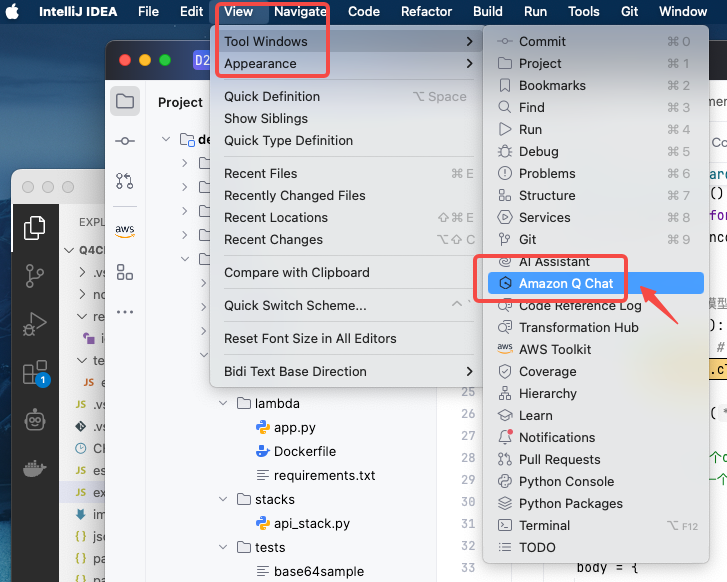The width and height of the screenshot is (727, 582).
Task: Open the Hierarchy tool window
Action: click(x=596, y=394)
